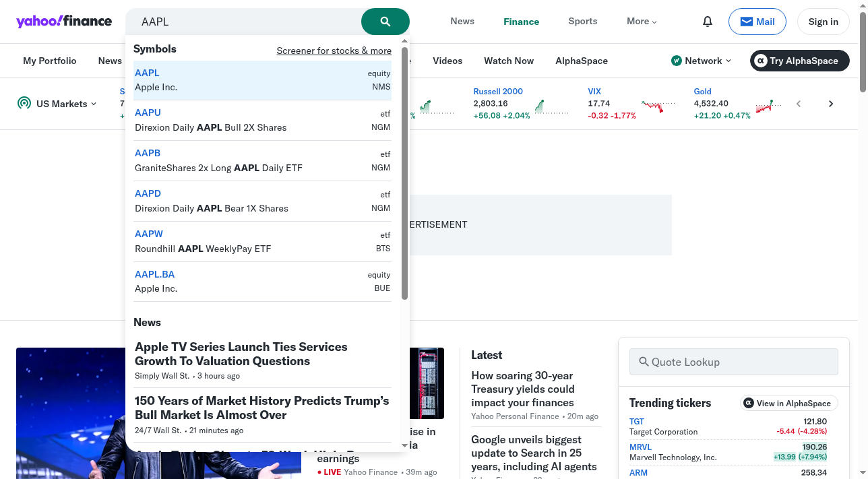Open soaring 30-year Treasury yields article

[523, 389]
